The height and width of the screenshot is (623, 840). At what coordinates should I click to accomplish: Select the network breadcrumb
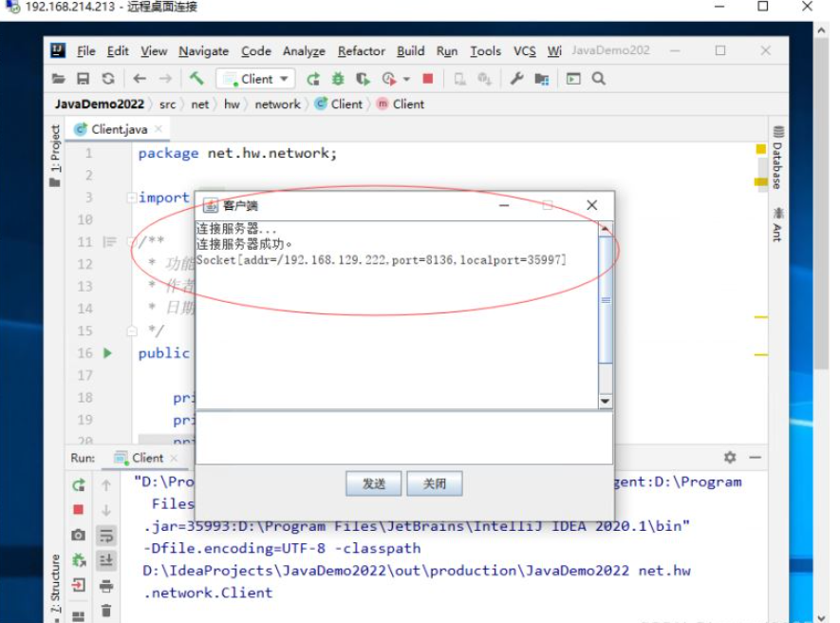tap(277, 104)
